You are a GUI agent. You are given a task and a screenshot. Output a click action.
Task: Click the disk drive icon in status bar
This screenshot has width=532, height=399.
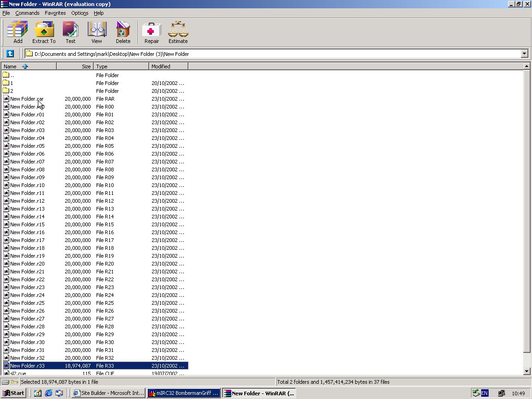5,382
